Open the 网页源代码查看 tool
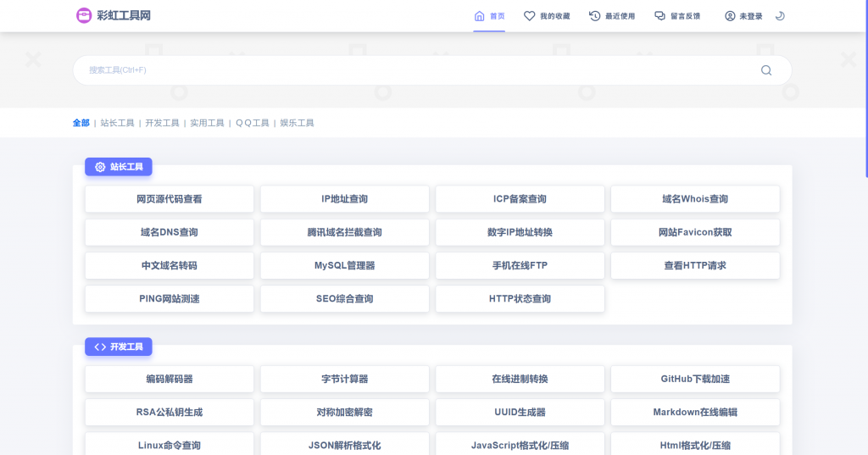The image size is (868, 455). click(170, 199)
